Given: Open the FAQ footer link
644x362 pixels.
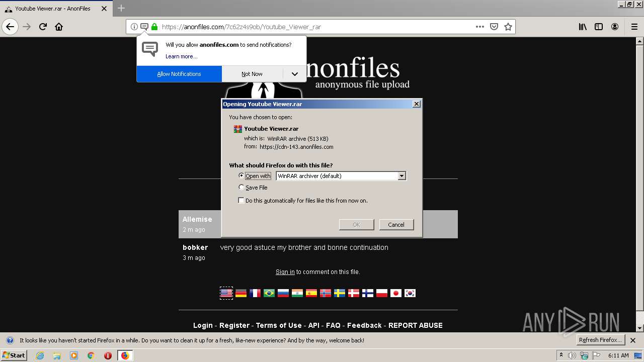Looking at the screenshot, I should (x=333, y=325).
